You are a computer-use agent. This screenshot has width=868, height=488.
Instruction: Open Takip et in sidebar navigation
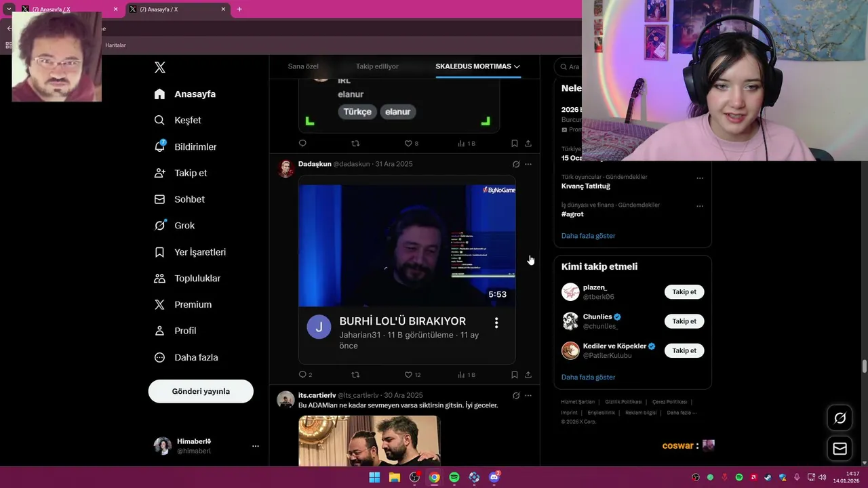[181, 173]
